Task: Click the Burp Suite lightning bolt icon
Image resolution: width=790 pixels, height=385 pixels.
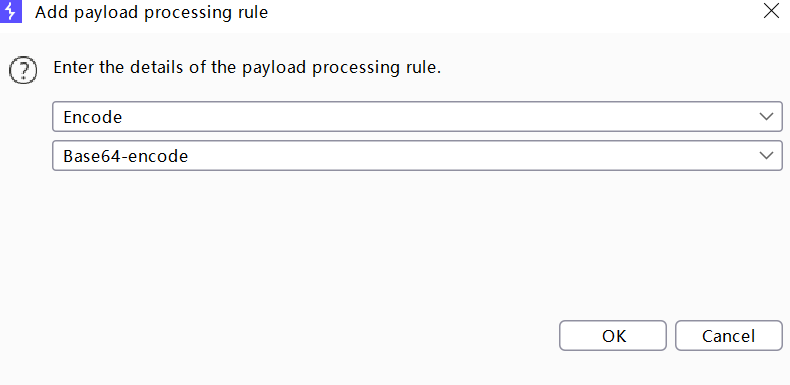Action: [x=11, y=12]
